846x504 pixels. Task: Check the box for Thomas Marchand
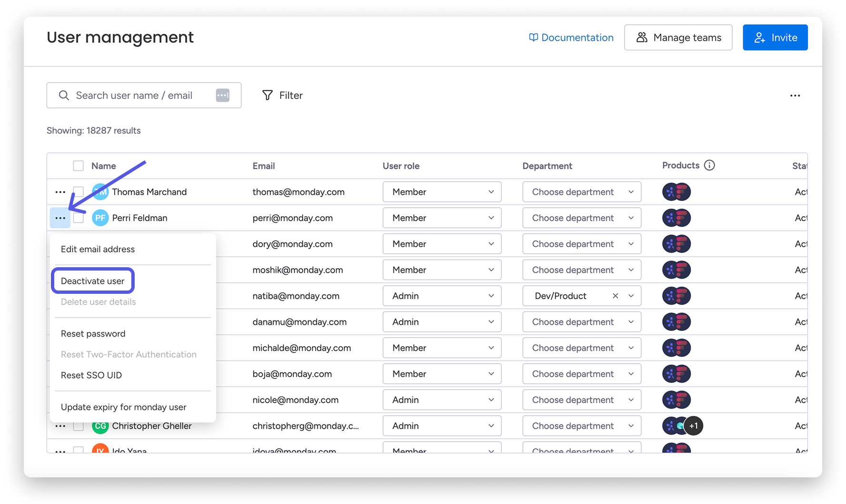click(x=79, y=192)
